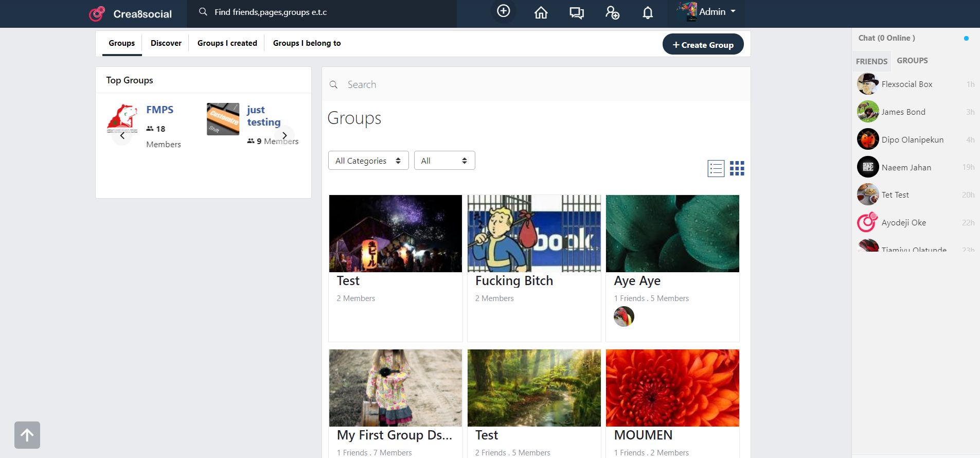The width and height of the screenshot is (980, 458).
Task: Go to the Home feed icon
Action: pos(541,13)
